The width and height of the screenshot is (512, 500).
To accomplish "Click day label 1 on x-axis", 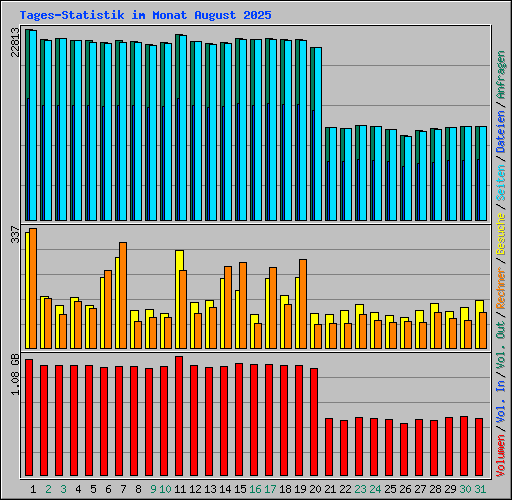I will [x=33, y=489].
